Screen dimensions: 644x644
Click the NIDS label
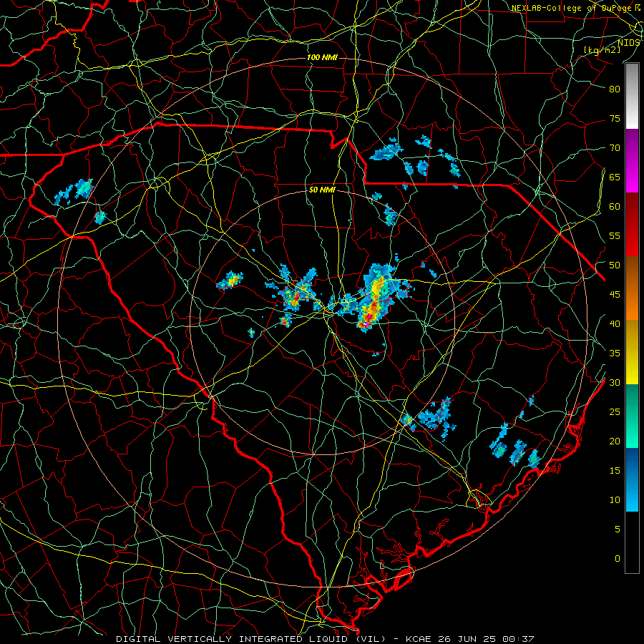[x=629, y=42]
